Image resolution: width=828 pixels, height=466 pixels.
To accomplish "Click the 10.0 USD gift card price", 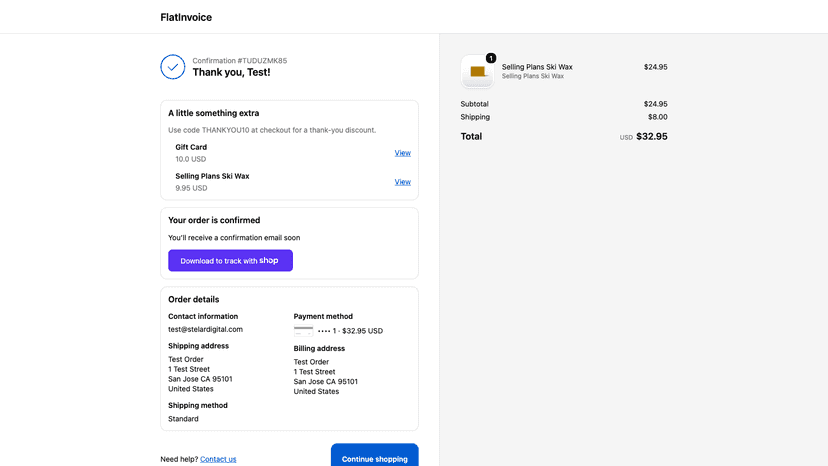I will tap(191, 159).
